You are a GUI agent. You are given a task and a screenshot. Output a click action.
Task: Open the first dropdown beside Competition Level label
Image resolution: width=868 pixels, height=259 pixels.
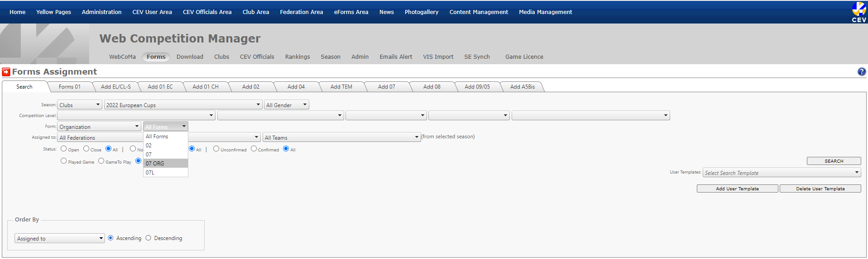click(x=136, y=116)
